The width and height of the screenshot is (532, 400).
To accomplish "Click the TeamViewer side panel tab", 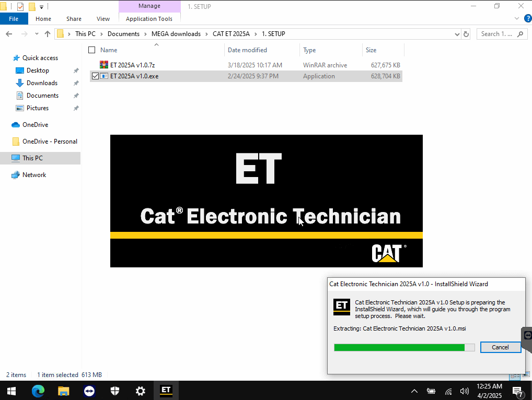I will (x=527, y=335).
